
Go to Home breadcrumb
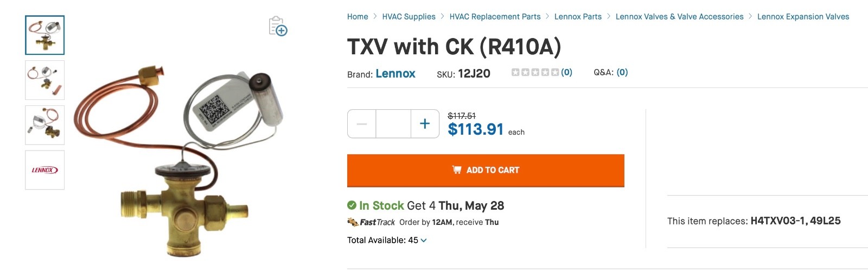click(358, 17)
